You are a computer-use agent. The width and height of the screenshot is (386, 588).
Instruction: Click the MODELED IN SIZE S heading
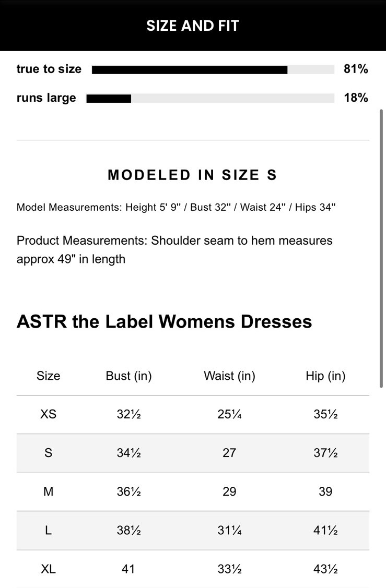192,175
